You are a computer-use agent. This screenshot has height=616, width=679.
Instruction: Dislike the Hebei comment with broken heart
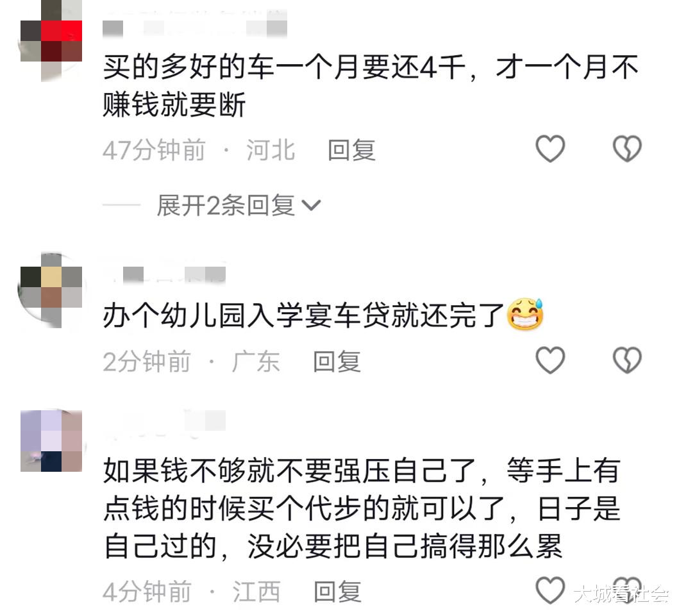627,149
